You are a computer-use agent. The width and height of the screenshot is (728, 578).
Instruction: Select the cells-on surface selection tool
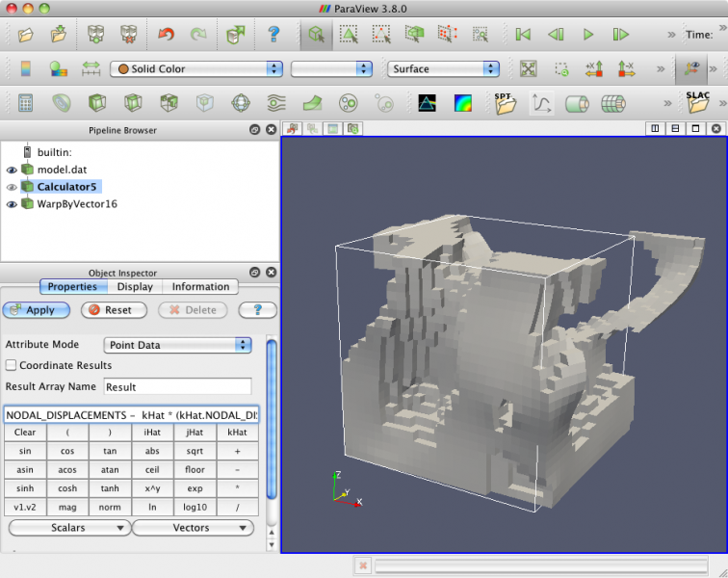tap(349, 35)
